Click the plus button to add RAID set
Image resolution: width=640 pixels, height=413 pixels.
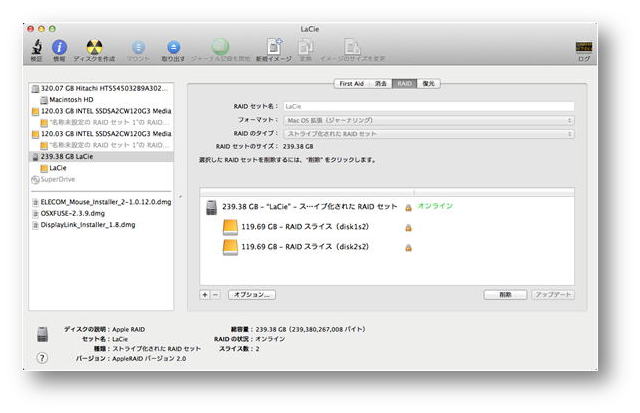pos(205,295)
